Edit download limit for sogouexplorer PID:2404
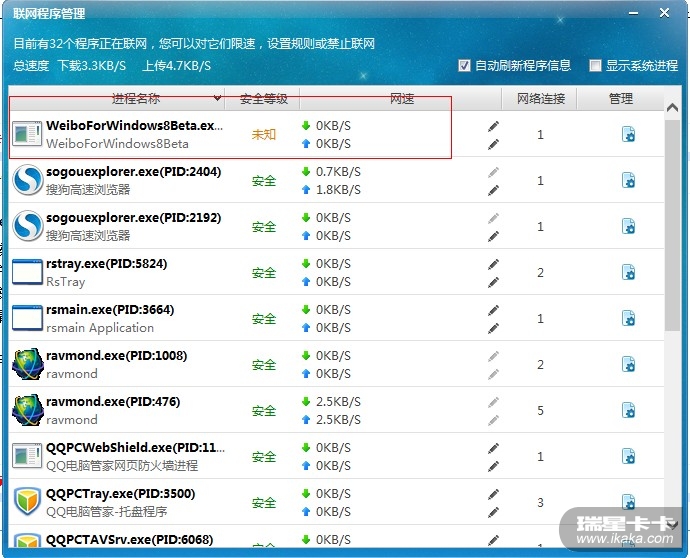 [493, 172]
